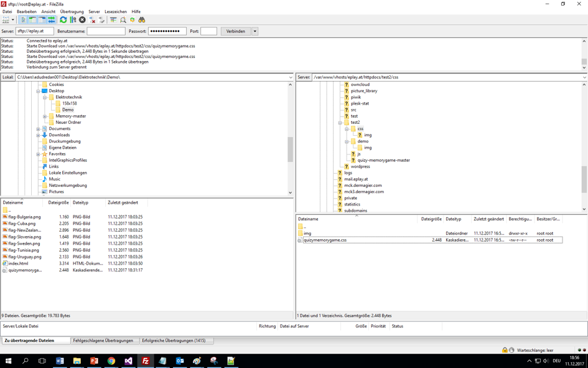The height and width of the screenshot is (368, 588).
Task: Click the binoculars file search icon
Action: tap(142, 20)
